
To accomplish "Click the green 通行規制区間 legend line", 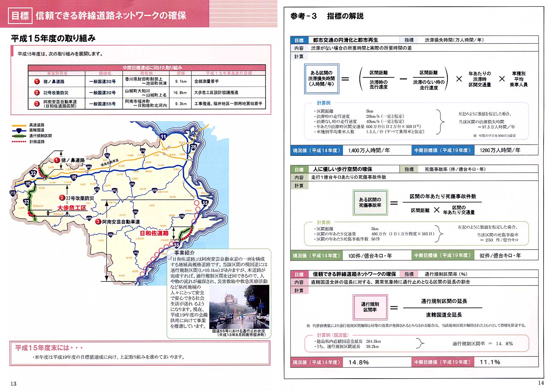I will [19, 136].
